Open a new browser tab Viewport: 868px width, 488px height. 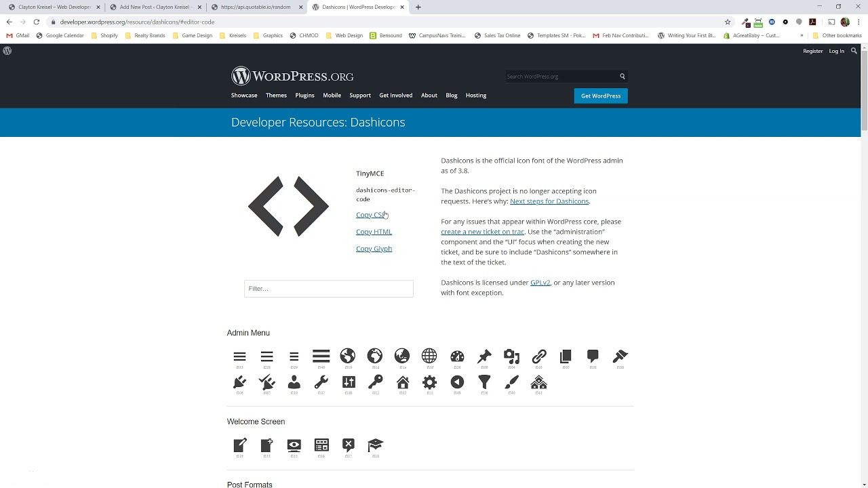point(418,7)
